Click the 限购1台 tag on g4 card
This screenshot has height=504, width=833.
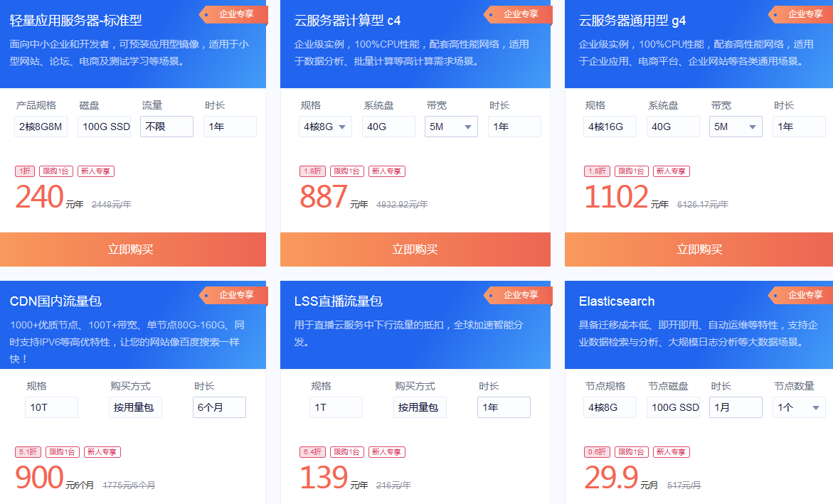pos(631,171)
